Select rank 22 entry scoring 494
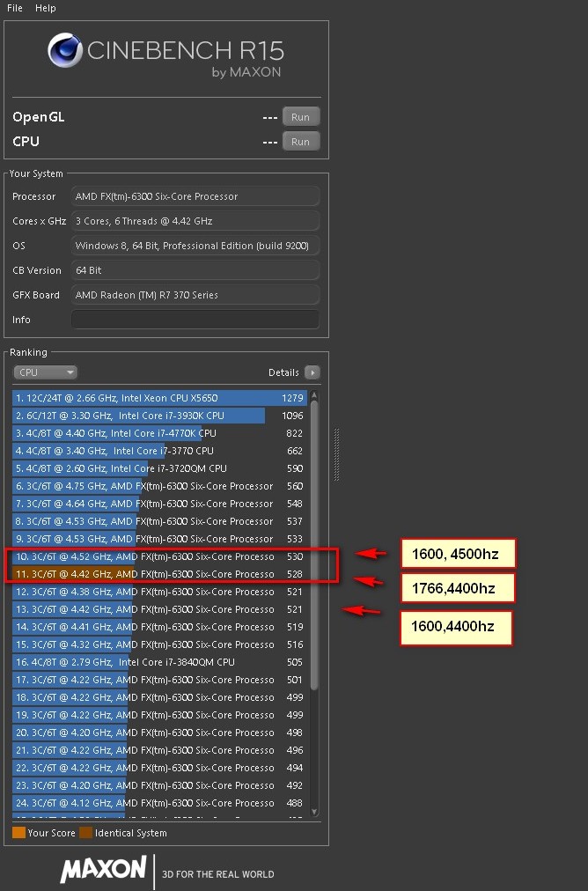Image resolution: width=588 pixels, height=891 pixels. (x=159, y=768)
